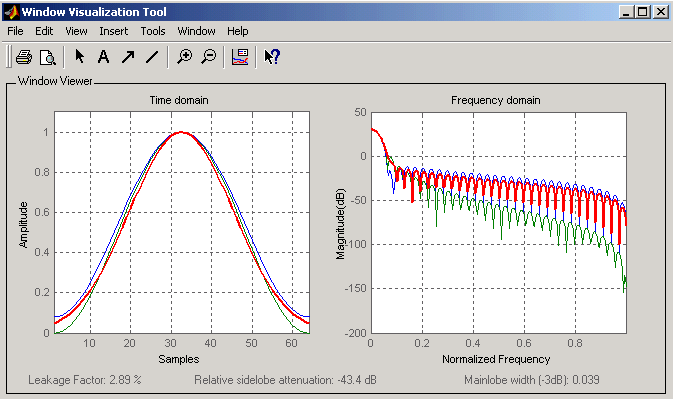Open the View menu
This screenshot has height=399, width=673.
pos(76,31)
